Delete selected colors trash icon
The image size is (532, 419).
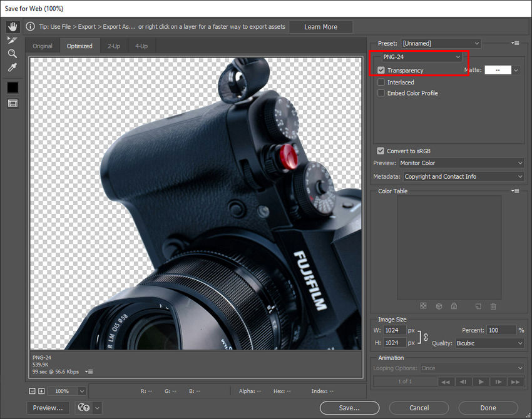(x=493, y=306)
